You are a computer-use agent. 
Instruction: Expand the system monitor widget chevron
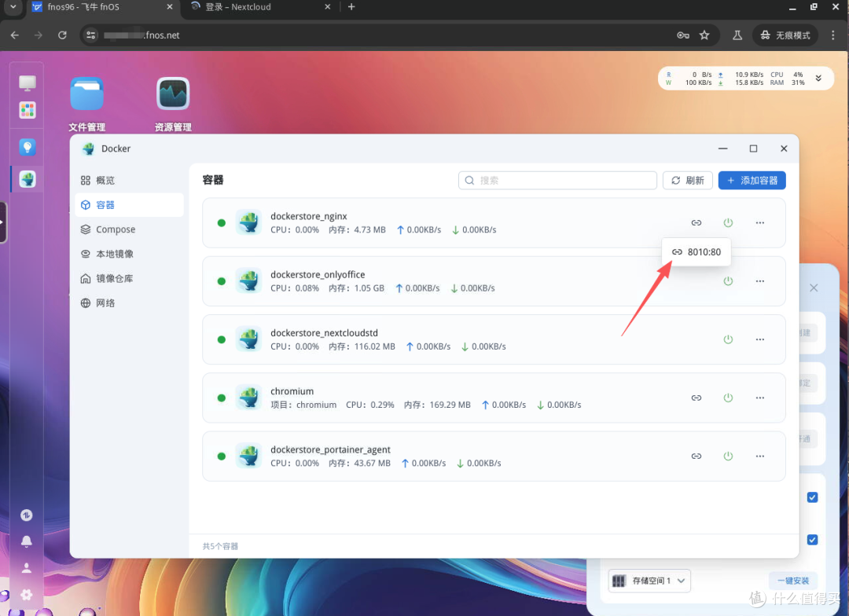(x=818, y=79)
